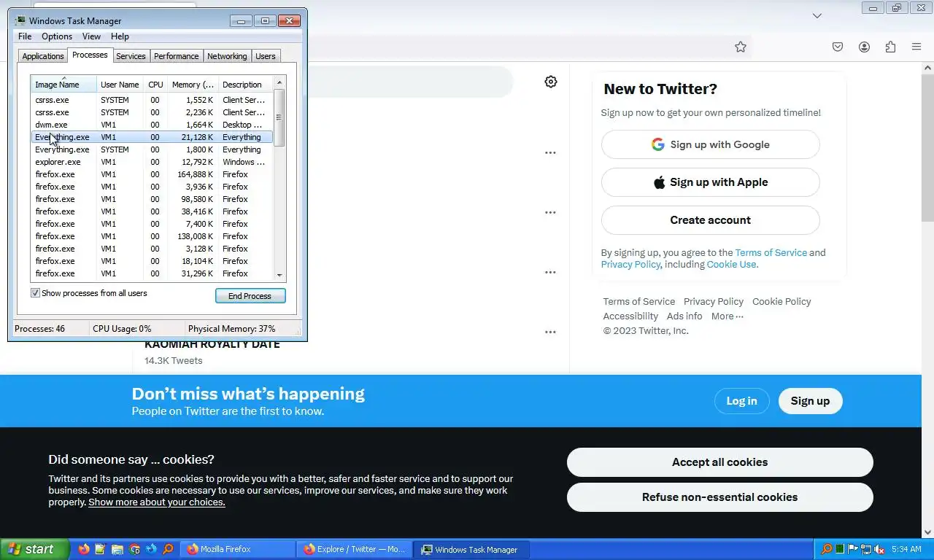Screen dimensions: 934x560
Task: Open green CPU meter tray icon
Action: [x=840, y=549]
